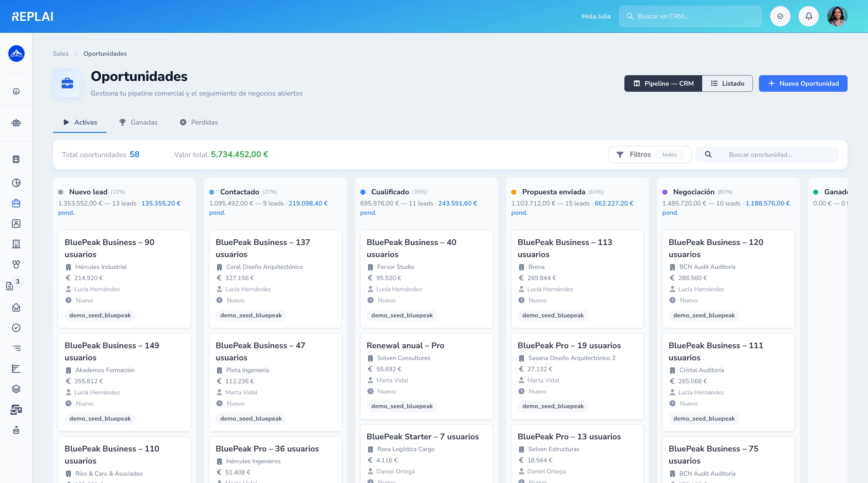Open the chat messages sidebar icon
The width and height of the screenshot is (868, 483).
[16, 410]
